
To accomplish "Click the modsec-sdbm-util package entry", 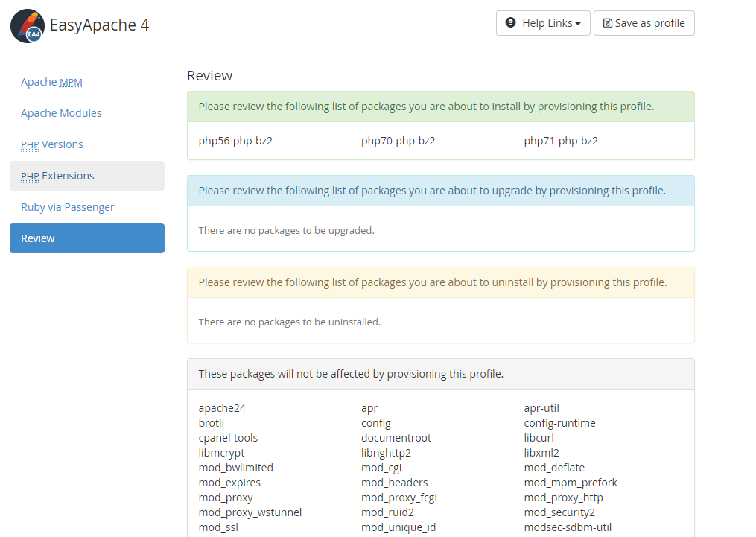I will [x=568, y=528].
